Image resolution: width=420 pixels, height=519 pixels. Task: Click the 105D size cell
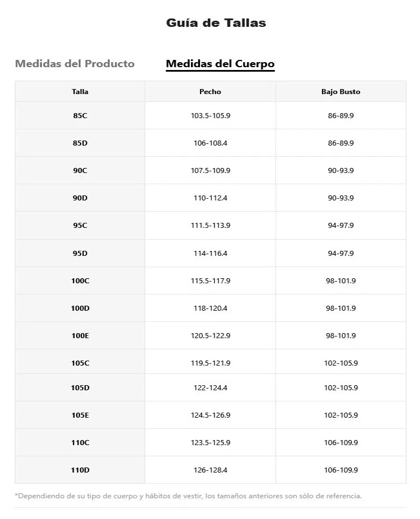pyautogui.click(x=80, y=387)
